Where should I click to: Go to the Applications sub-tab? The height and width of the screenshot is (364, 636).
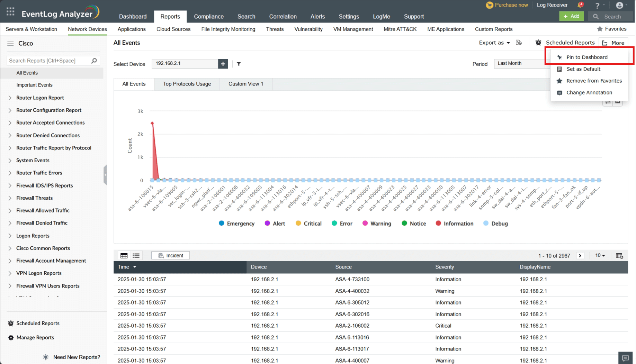[132, 29]
